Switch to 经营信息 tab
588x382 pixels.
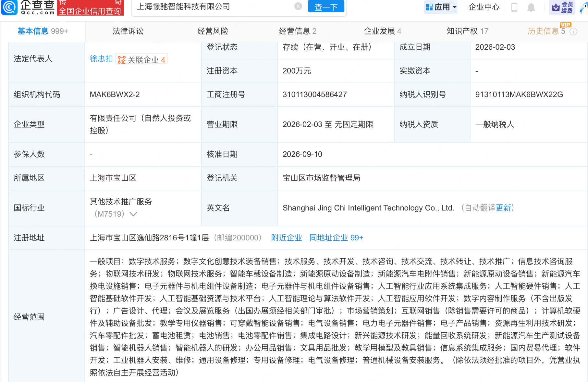298,31
